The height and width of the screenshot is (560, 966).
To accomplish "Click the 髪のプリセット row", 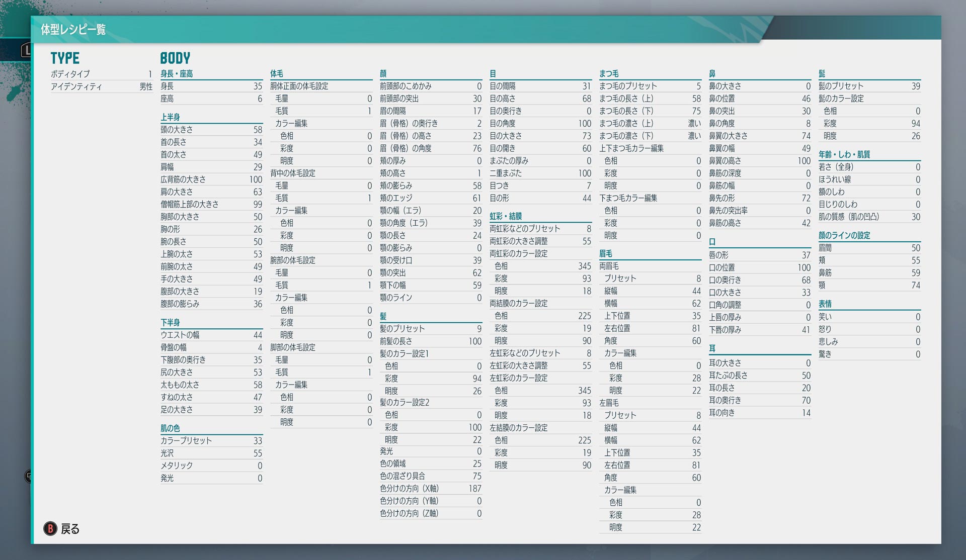I will pyautogui.click(x=430, y=329).
